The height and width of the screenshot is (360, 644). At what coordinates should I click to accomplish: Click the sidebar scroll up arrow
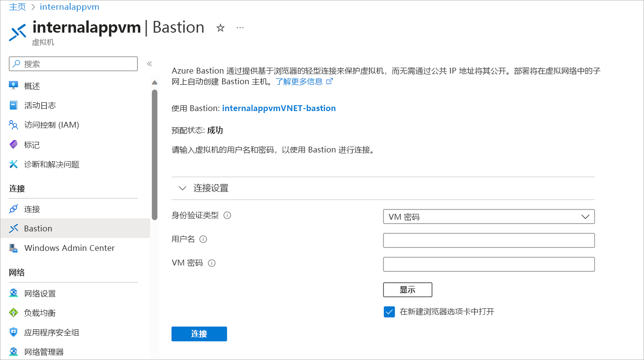155,82
